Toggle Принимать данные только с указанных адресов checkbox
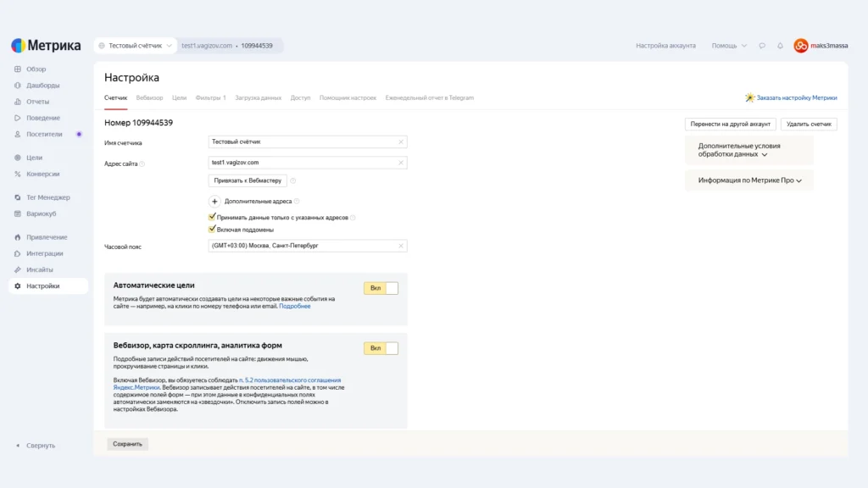Screen dimensions: 868x488 212,217
